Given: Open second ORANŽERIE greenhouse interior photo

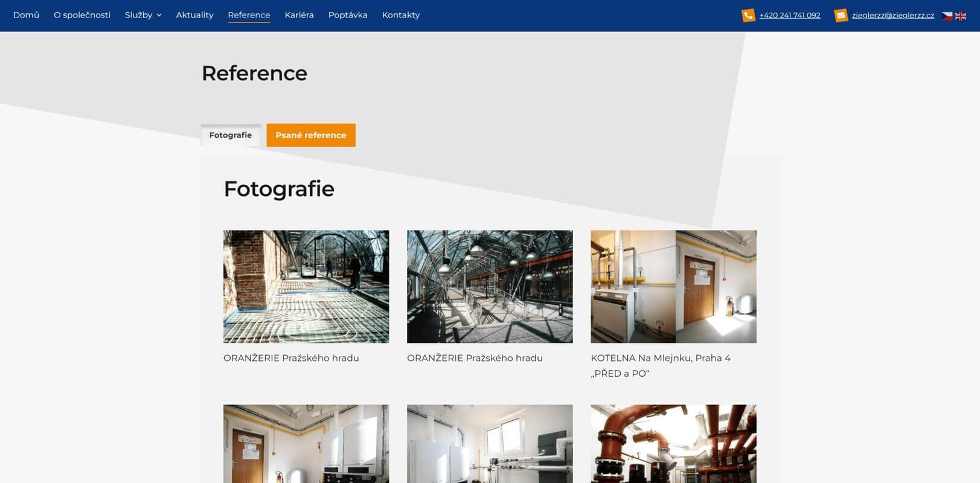Looking at the screenshot, I should point(490,287).
